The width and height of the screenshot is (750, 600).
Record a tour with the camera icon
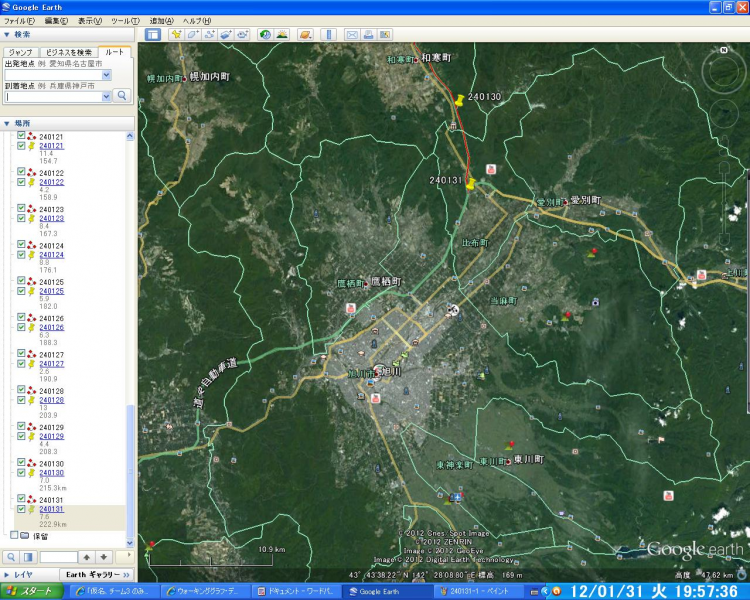243,34
